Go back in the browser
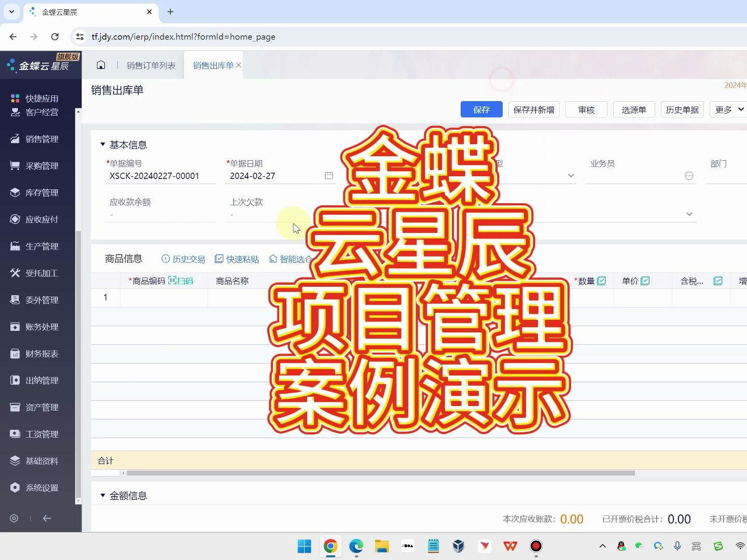 [13, 37]
